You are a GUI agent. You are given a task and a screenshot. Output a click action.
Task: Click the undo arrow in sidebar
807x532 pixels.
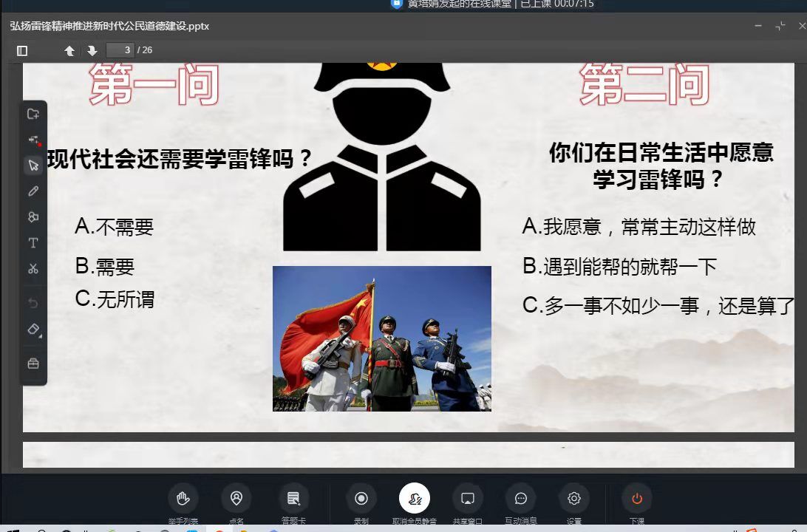click(33, 303)
